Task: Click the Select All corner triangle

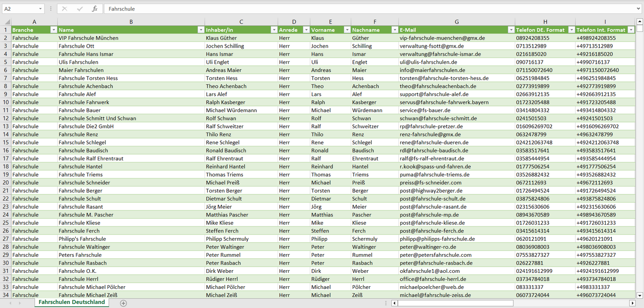Action: (7, 22)
